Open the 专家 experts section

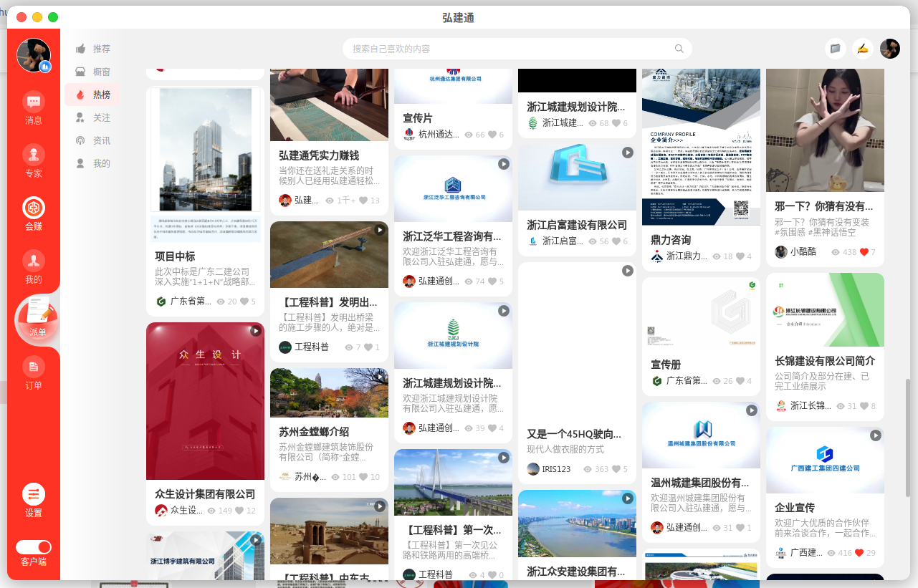[34, 155]
